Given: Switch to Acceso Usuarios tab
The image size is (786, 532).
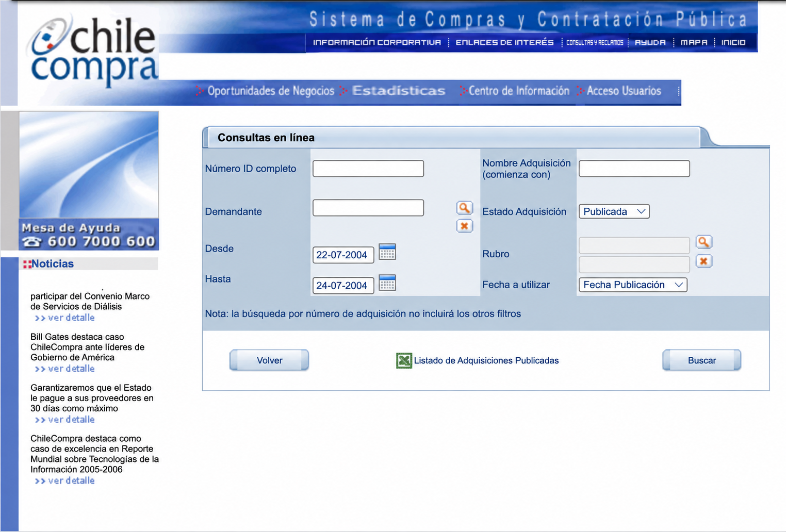Looking at the screenshot, I should pos(624,91).
